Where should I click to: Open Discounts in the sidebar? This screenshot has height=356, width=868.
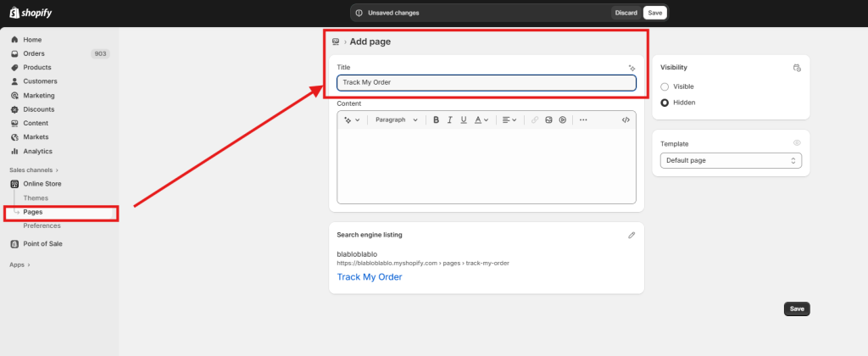coord(39,109)
